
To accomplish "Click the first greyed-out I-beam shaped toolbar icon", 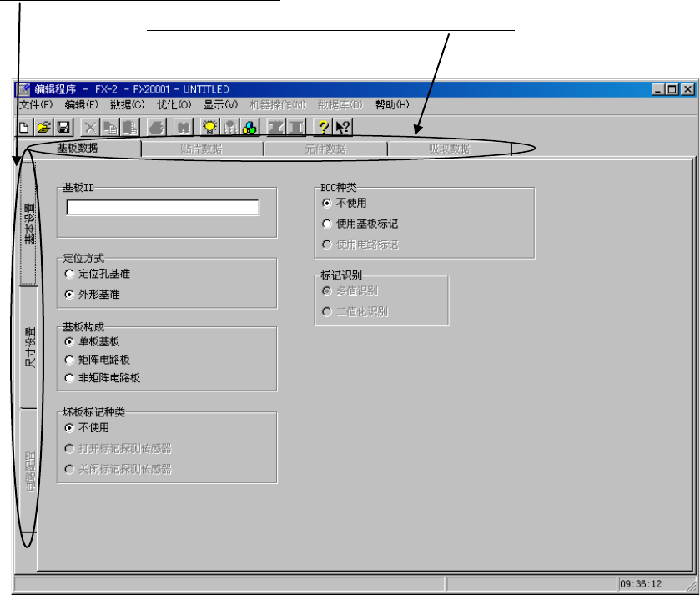I will coord(276,128).
